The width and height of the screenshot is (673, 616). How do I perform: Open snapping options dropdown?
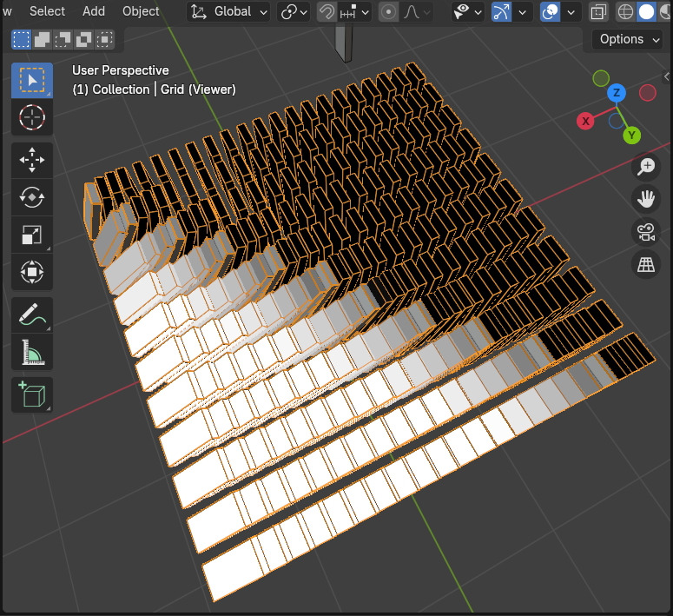coord(354,12)
